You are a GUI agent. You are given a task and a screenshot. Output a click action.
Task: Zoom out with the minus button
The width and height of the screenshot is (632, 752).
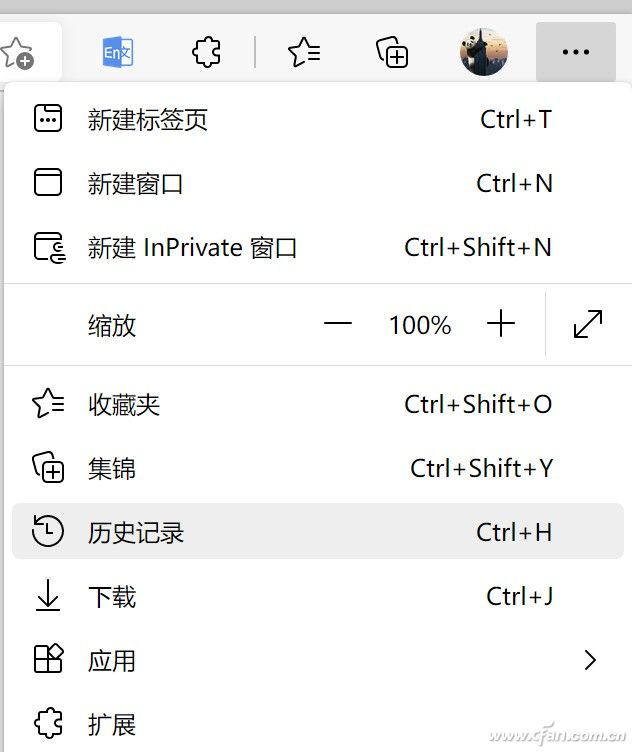pyautogui.click(x=338, y=324)
